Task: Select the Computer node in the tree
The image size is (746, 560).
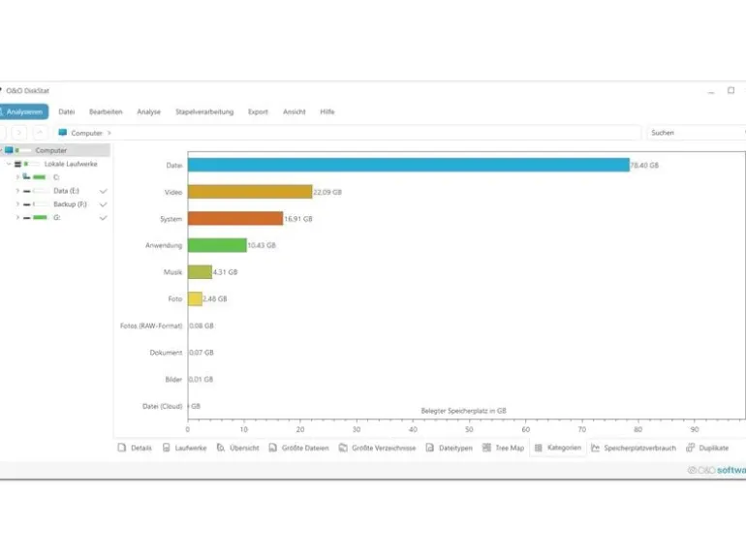Action: pos(51,150)
